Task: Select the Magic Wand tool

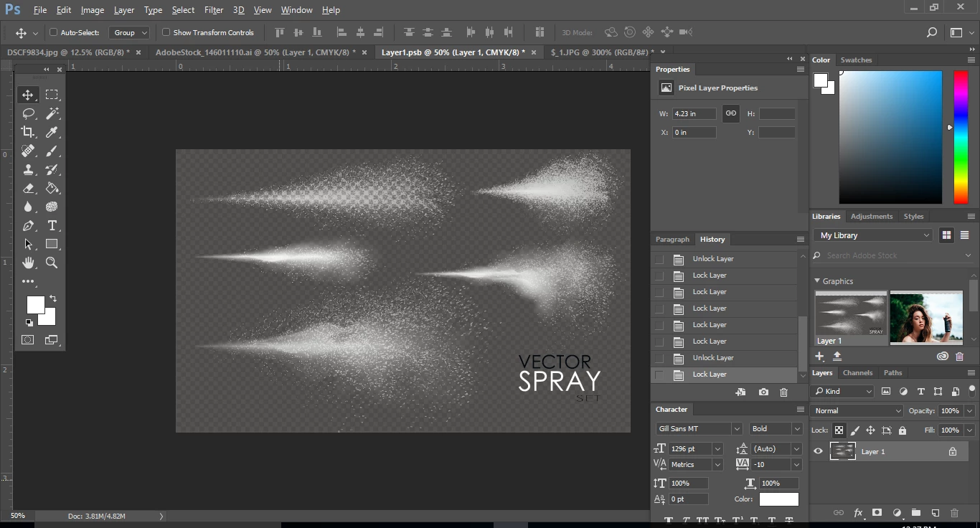Action: [x=52, y=113]
